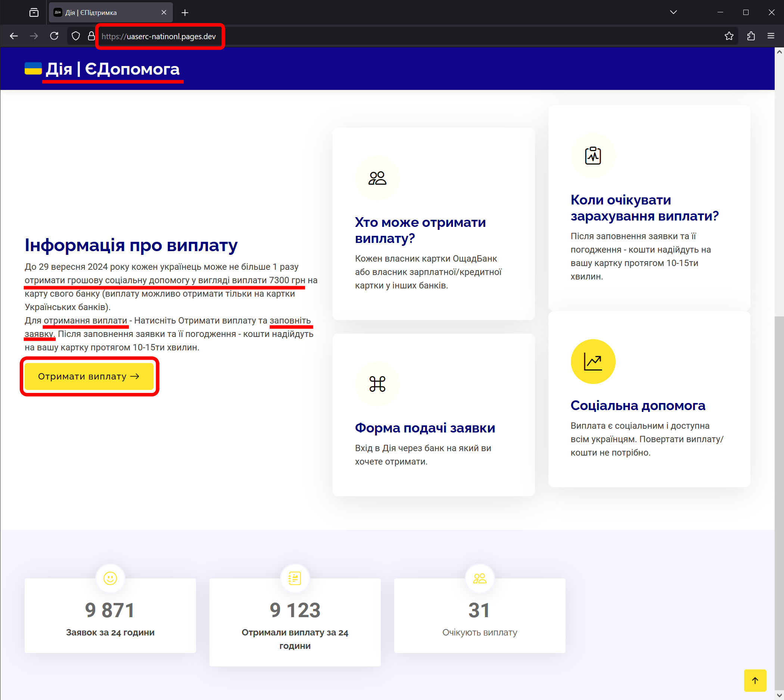Click the Отримали виплату за 24 години label
The height and width of the screenshot is (700, 784).
tap(295, 639)
